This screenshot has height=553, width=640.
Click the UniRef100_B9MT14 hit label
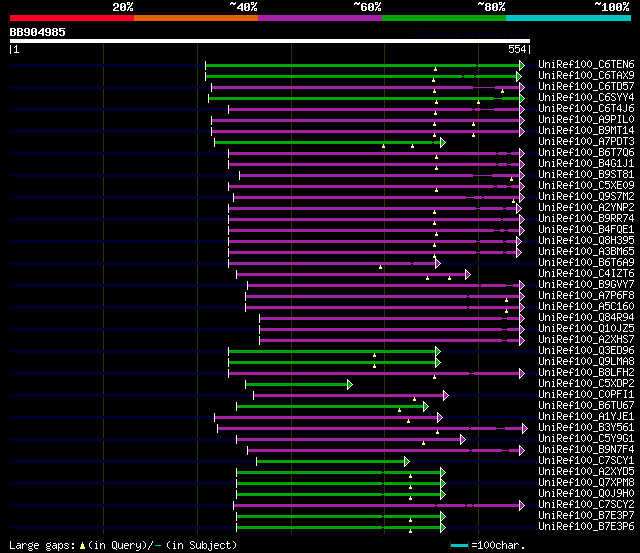point(586,131)
